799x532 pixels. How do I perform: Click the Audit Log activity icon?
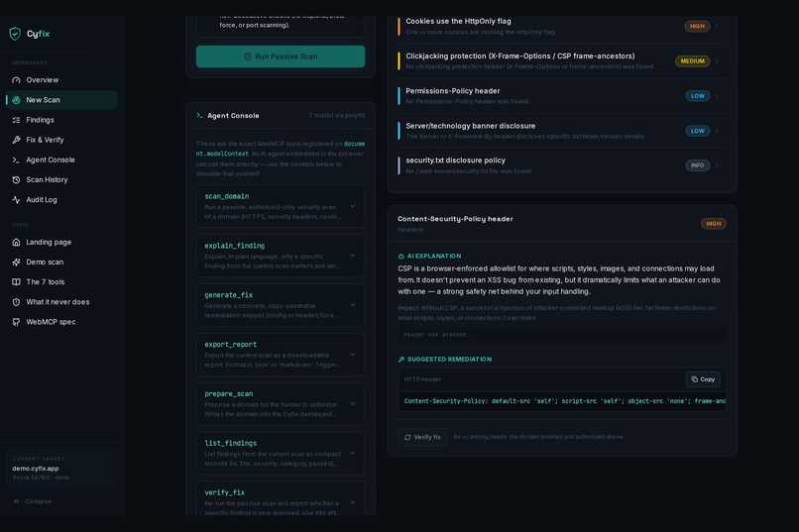16,200
